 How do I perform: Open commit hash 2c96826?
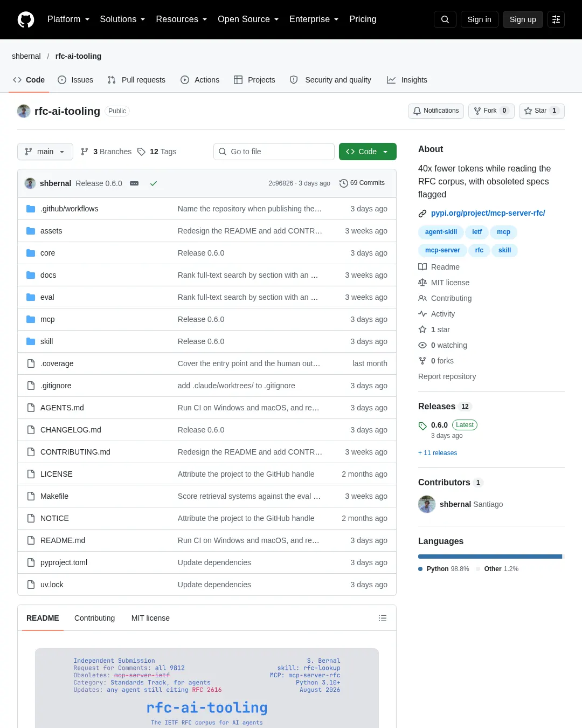pos(281,183)
